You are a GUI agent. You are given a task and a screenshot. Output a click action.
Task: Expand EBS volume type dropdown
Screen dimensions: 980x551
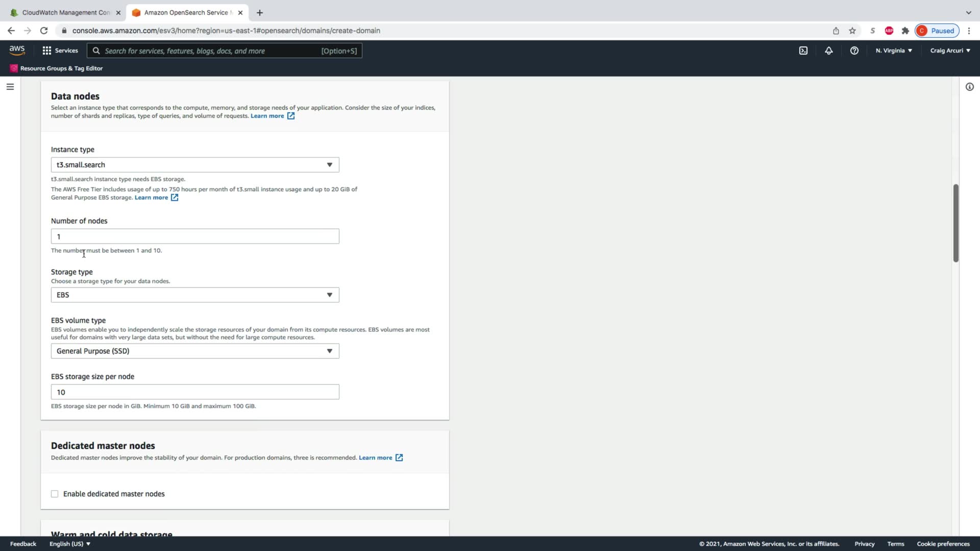(194, 351)
